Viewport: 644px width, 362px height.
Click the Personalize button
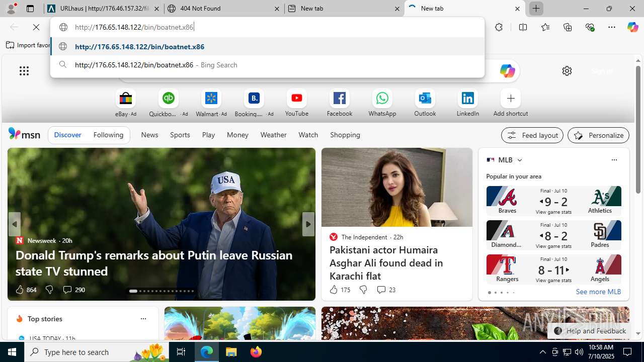(x=598, y=135)
